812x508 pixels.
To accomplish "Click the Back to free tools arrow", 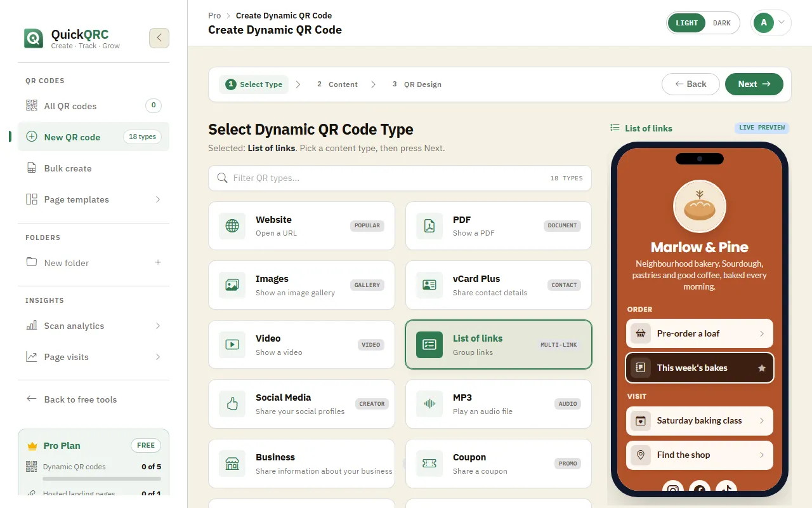I will pyautogui.click(x=31, y=399).
